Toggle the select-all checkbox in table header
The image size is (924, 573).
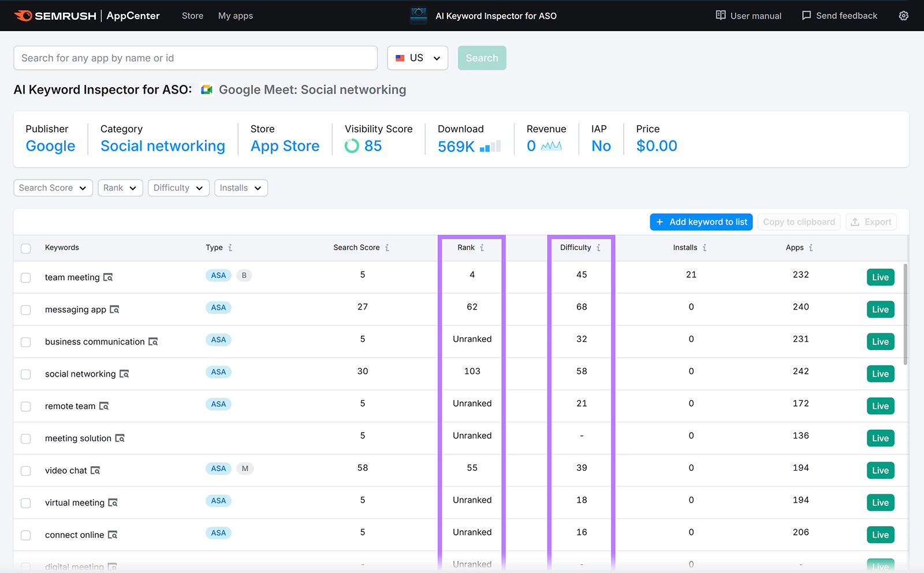pyautogui.click(x=25, y=248)
